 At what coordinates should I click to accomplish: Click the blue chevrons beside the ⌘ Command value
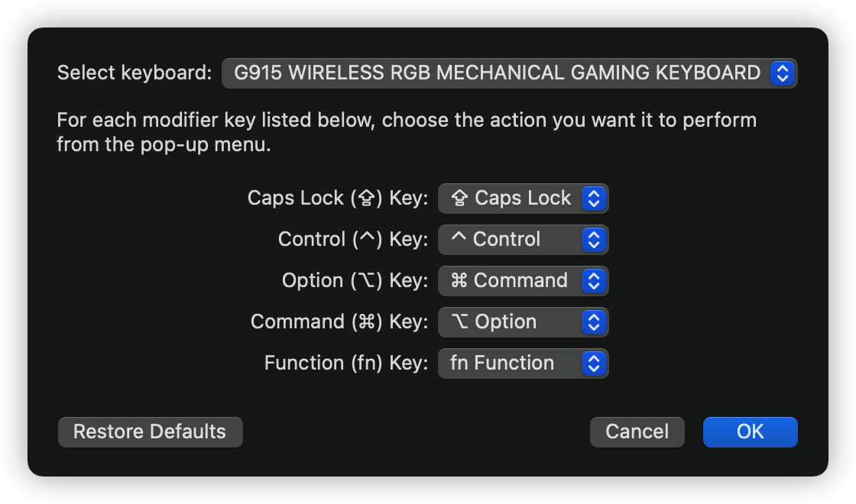point(594,281)
